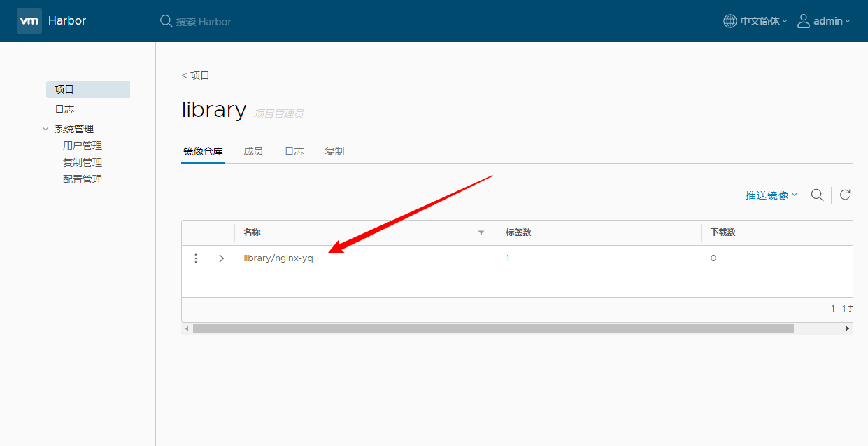The height and width of the screenshot is (446, 868).
Task: Select 用户管理 in the sidebar
Action: (83, 146)
